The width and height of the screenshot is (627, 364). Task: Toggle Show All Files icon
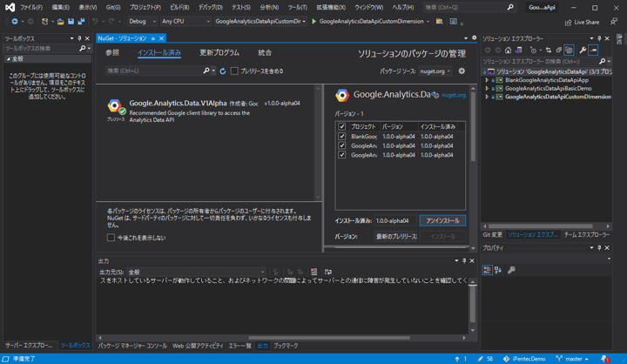pyautogui.click(x=569, y=50)
